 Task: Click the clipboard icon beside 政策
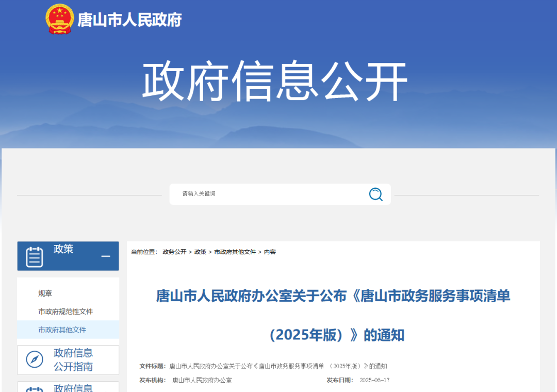[x=35, y=256]
